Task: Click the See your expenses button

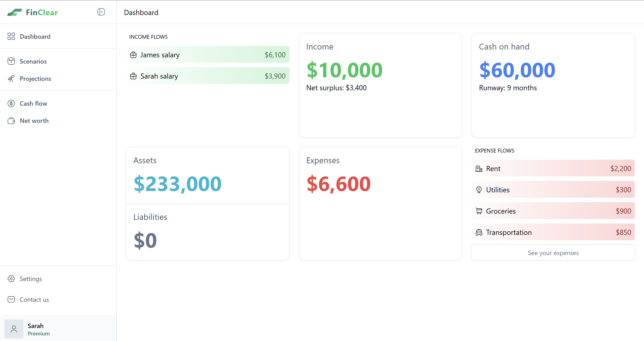Action: point(553,253)
